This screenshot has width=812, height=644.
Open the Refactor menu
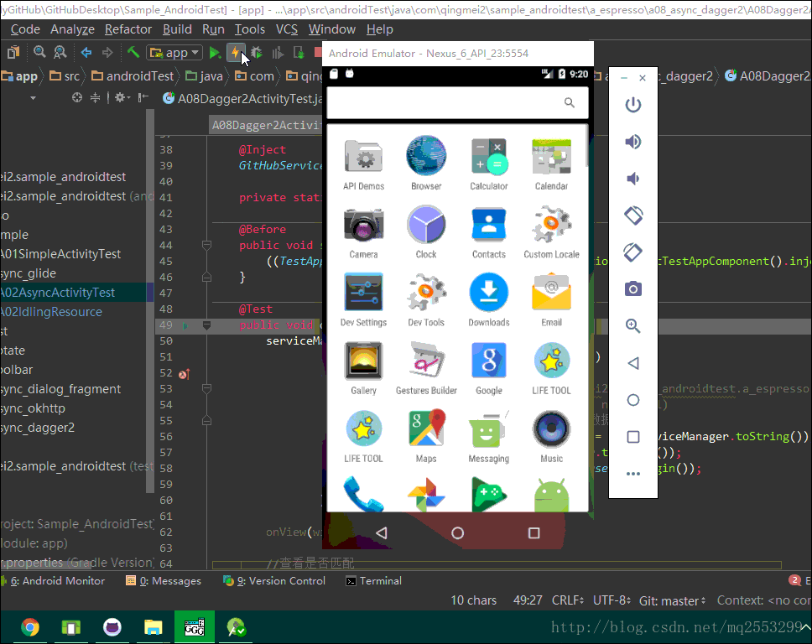pyautogui.click(x=128, y=29)
